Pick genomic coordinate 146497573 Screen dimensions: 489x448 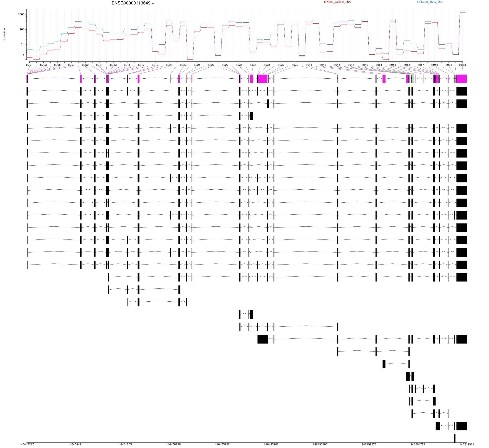[369, 444]
